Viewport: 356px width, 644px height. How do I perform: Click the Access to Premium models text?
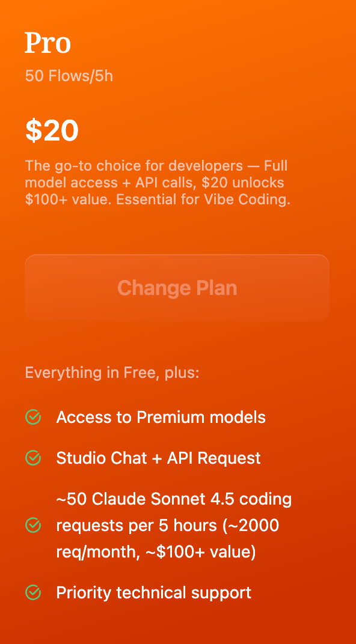161,417
